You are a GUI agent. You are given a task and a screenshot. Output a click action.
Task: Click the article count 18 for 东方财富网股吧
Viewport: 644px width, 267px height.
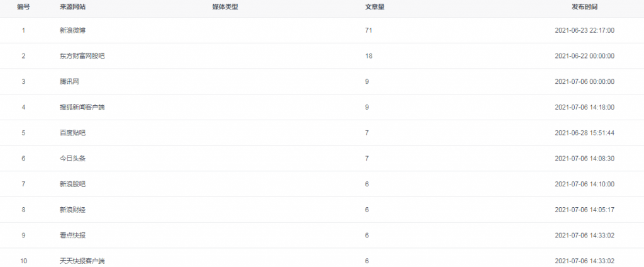[369, 56]
